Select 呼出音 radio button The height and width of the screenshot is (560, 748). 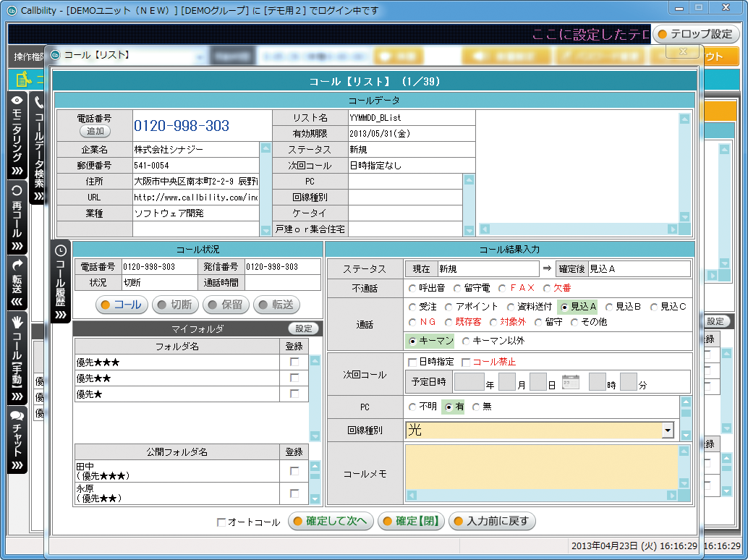(x=412, y=289)
